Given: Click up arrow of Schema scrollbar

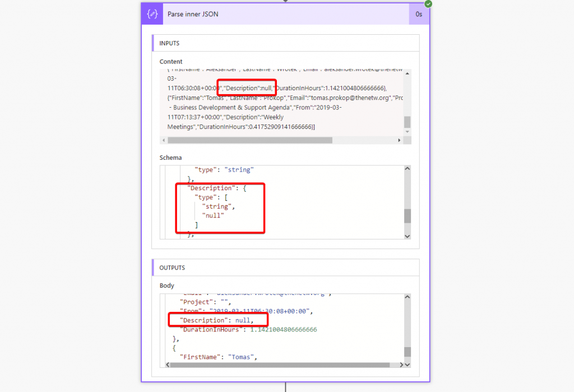Looking at the screenshot, I should 407,169.
